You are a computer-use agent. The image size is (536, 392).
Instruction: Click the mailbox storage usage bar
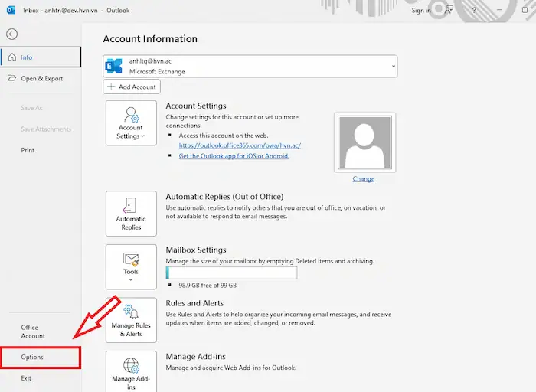tap(231, 273)
